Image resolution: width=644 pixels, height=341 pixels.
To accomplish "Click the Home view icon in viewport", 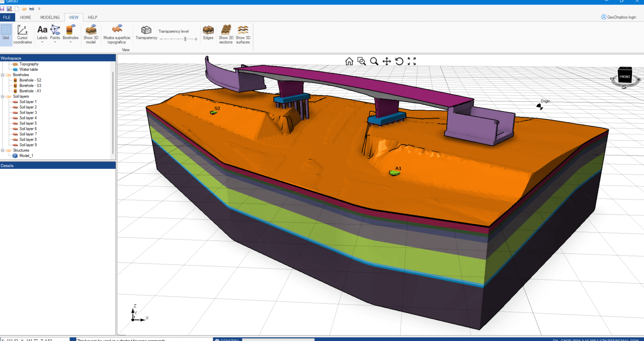I will [349, 62].
